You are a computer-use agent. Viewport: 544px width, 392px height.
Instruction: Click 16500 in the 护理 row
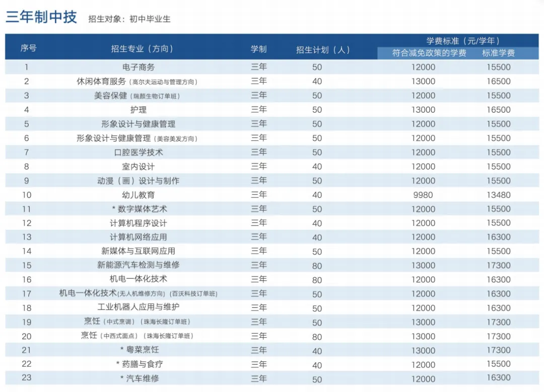coord(499,110)
